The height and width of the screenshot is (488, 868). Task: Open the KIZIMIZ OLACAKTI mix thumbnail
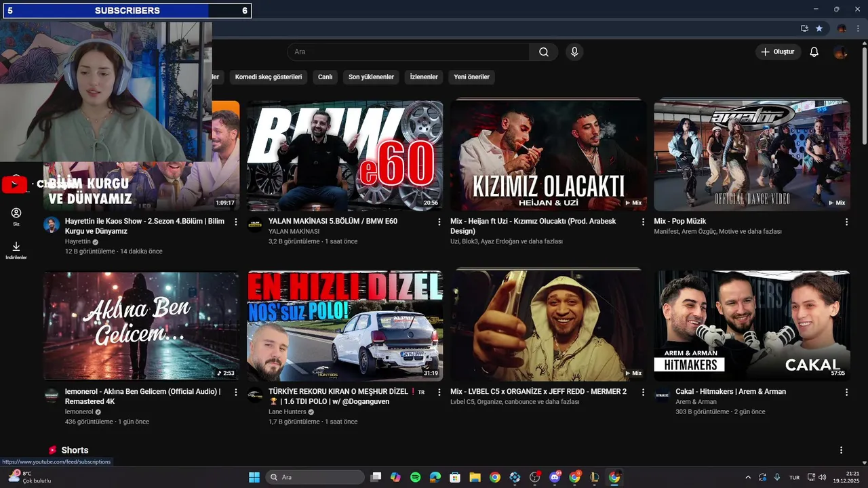[548, 155]
